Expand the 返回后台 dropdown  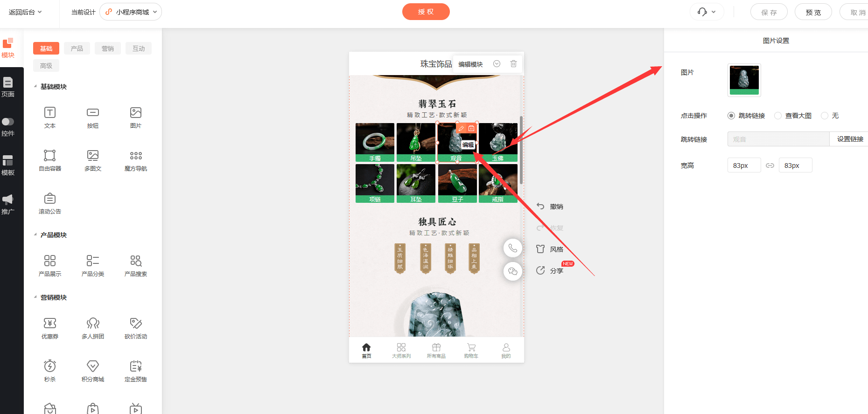click(25, 12)
